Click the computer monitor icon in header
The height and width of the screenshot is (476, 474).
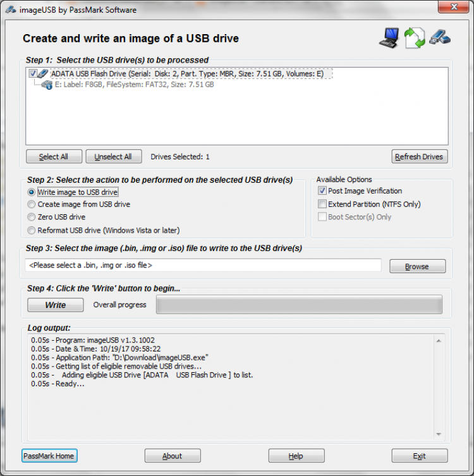(x=389, y=38)
